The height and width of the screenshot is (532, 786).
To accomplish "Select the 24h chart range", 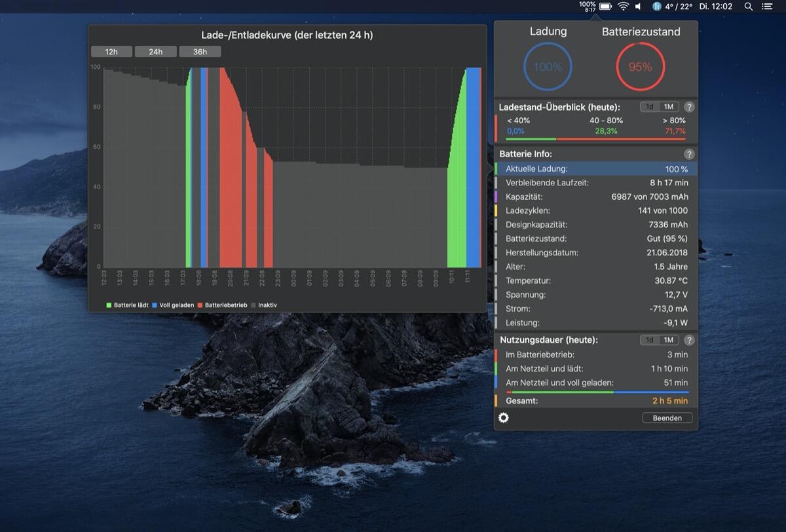I will (156, 52).
